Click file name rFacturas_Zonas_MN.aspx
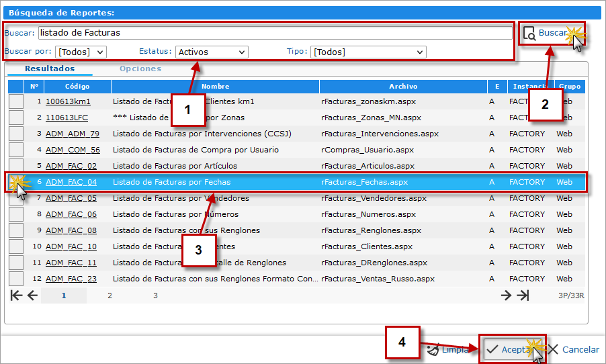Screen dimensions: 606x364 click(371, 118)
